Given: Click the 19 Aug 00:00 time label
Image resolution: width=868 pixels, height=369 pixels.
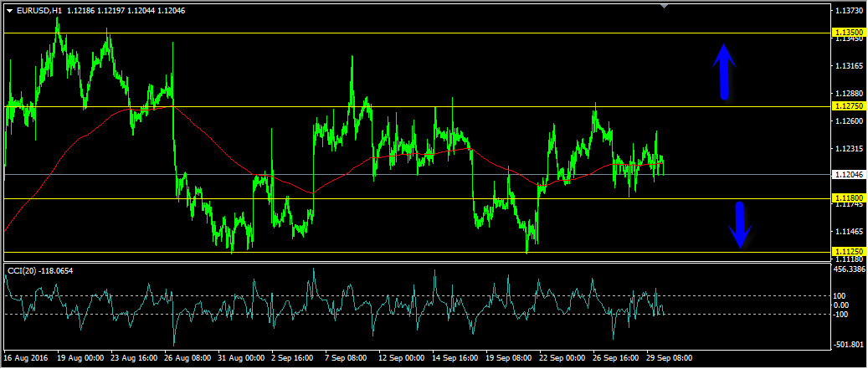Looking at the screenshot, I should (81, 358).
